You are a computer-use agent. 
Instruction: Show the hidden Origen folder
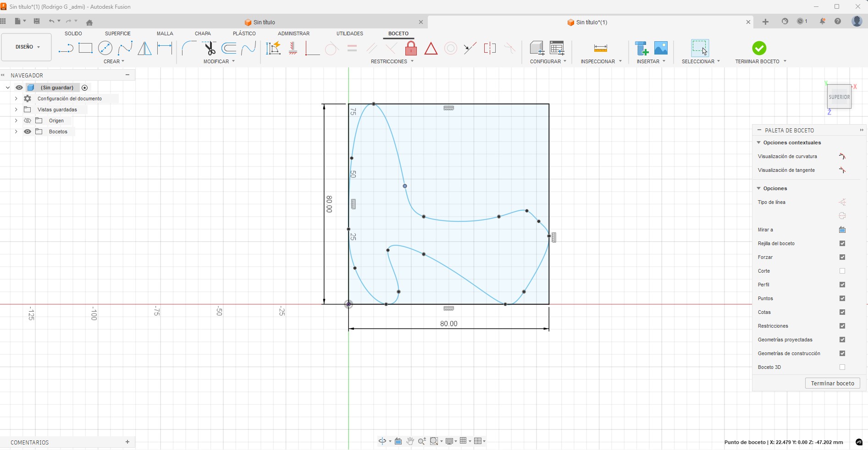[x=28, y=121]
